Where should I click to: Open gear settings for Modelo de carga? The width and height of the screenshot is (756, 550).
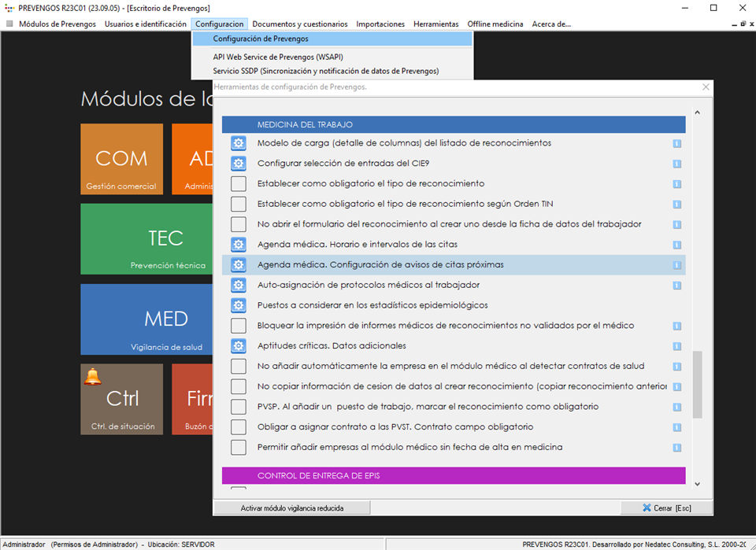[239, 143]
